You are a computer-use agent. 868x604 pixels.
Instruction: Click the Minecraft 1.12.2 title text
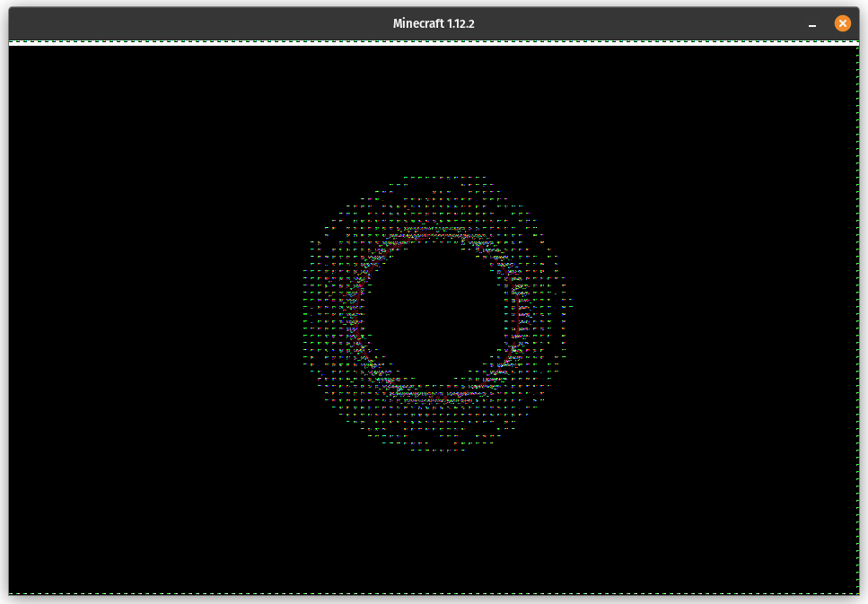434,24
